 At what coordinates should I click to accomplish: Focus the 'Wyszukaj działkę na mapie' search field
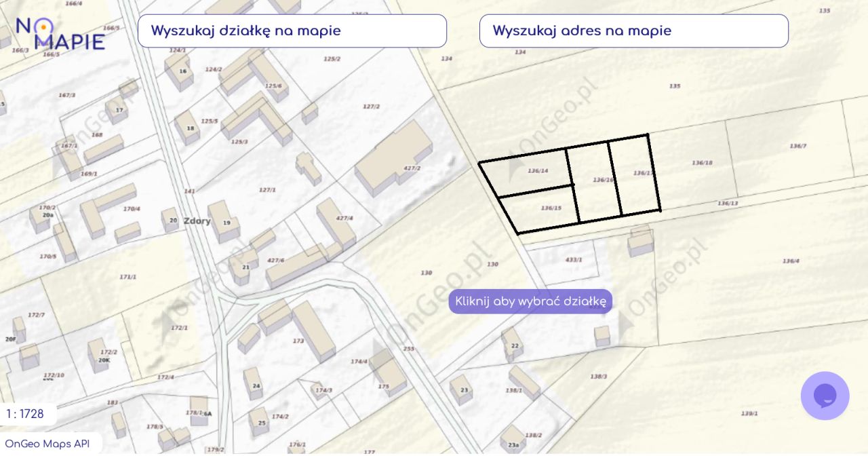coord(292,31)
